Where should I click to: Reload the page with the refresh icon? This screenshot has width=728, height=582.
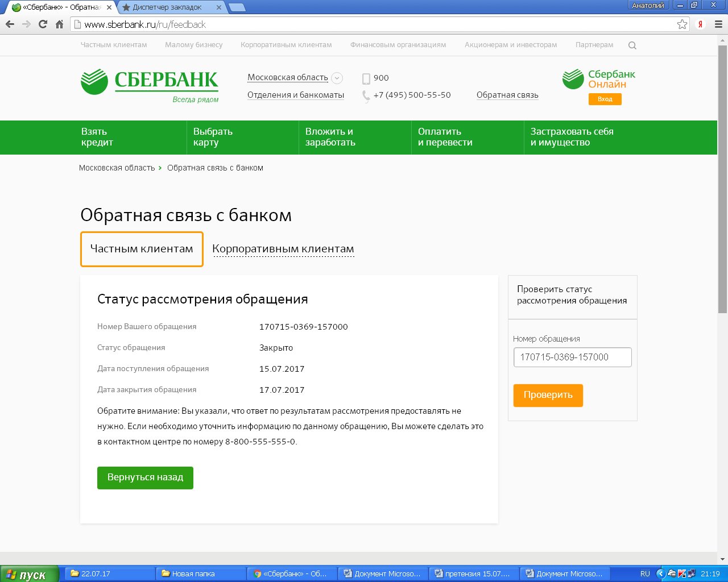(43, 24)
